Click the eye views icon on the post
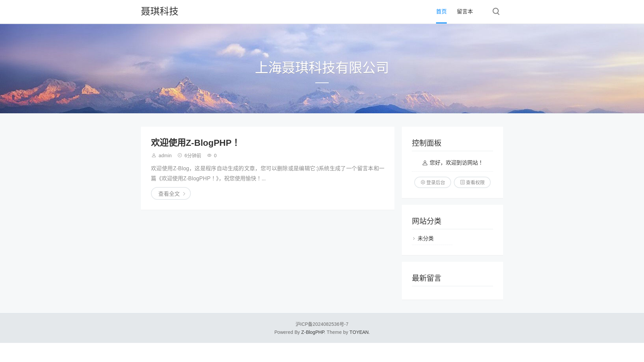 [x=209, y=155]
